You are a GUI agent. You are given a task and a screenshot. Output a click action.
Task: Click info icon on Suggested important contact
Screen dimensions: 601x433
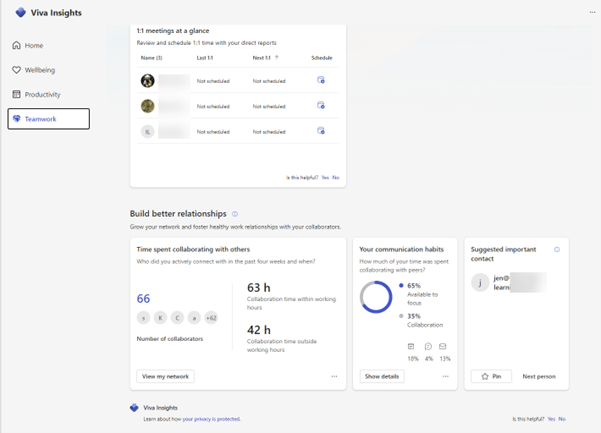(557, 249)
